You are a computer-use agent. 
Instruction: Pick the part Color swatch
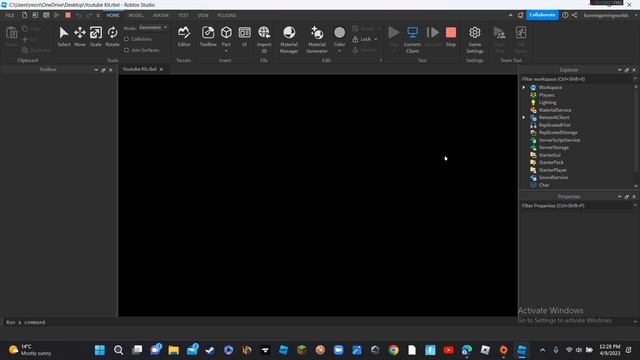340,32
